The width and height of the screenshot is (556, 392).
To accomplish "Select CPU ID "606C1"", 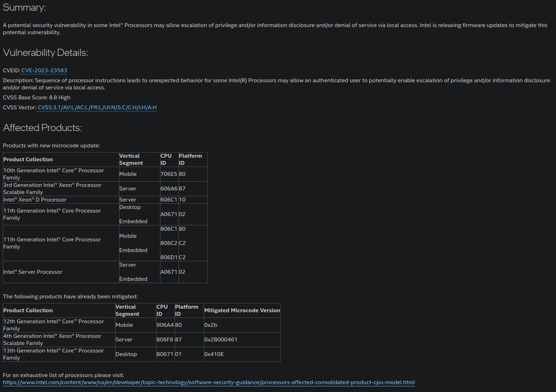I will tap(169, 200).
